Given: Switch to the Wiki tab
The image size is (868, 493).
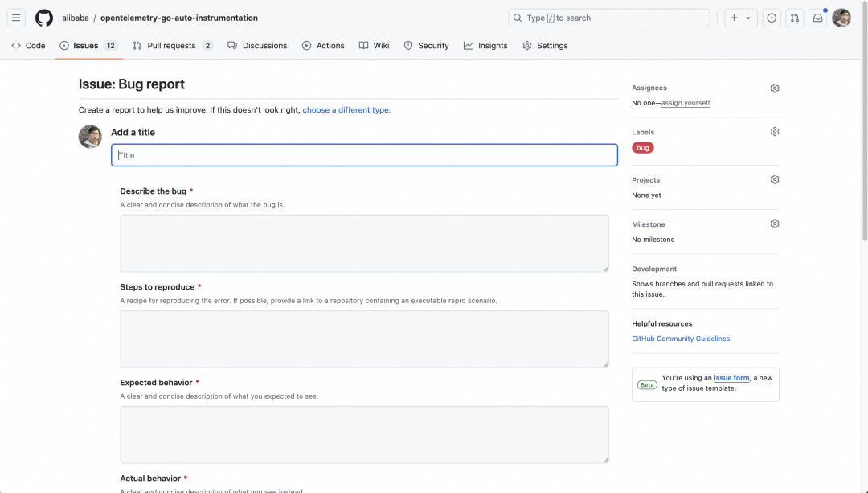Looking at the screenshot, I should coord(375,45).
